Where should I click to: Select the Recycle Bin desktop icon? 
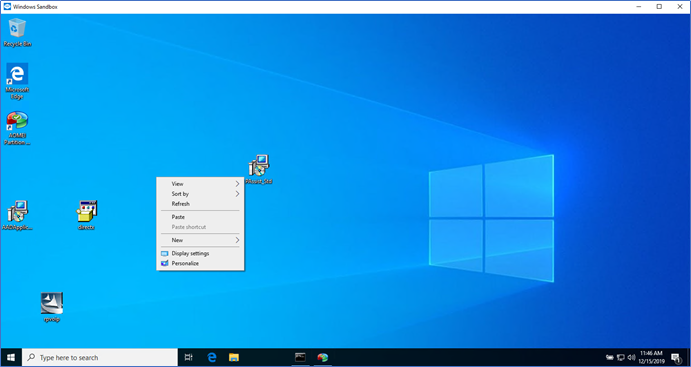(17, 32)
